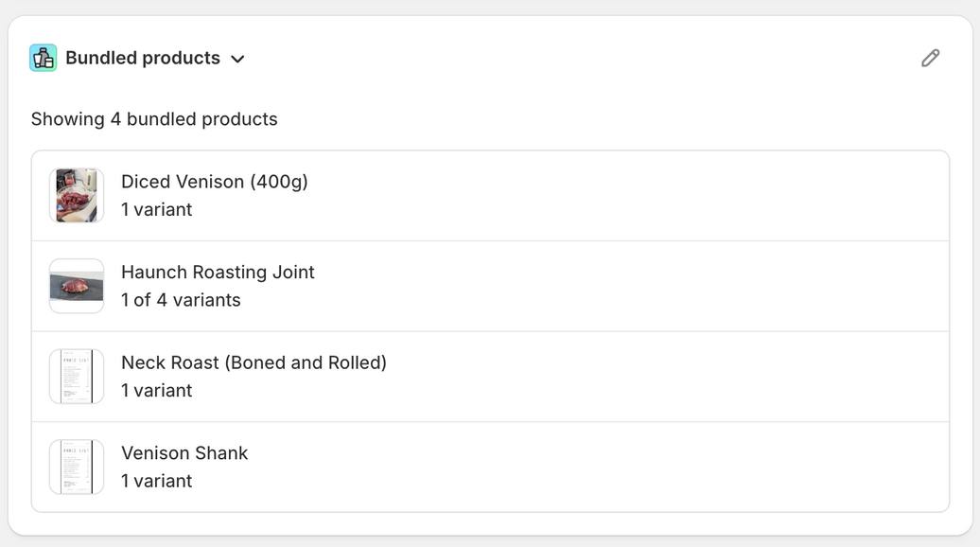The width and height of the screenshot is (980, 547).
Task: Click "1 variant" under Diced Venison
Action: [x=157, y=210]
